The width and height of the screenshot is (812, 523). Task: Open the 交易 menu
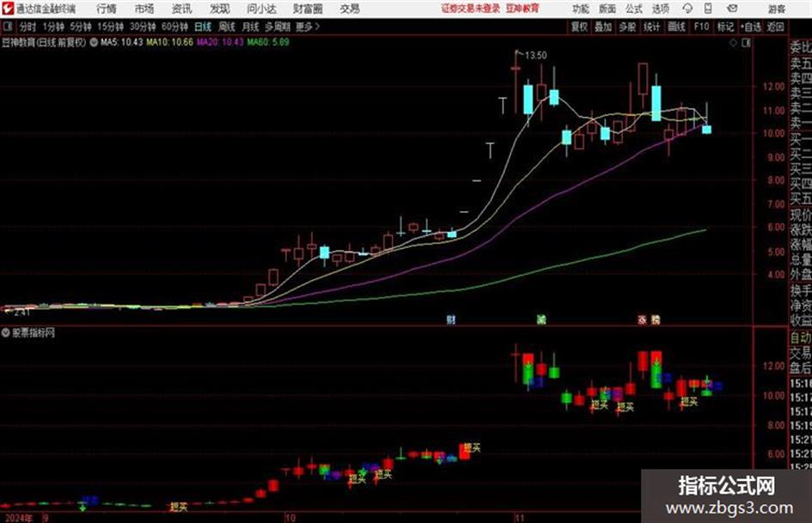coord(350,9)
